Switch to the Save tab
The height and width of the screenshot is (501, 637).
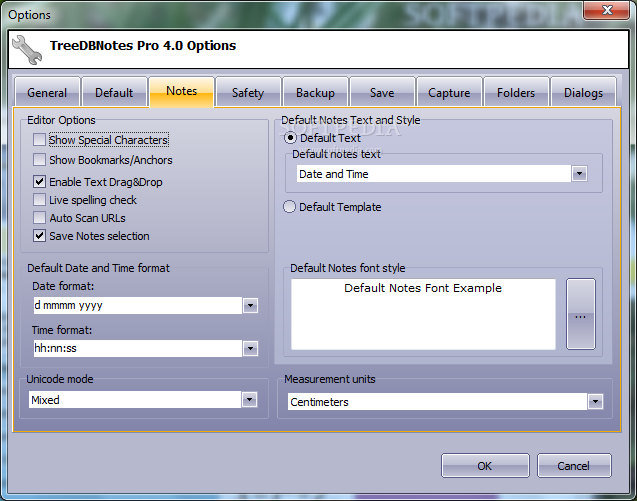tap(382, 93)
